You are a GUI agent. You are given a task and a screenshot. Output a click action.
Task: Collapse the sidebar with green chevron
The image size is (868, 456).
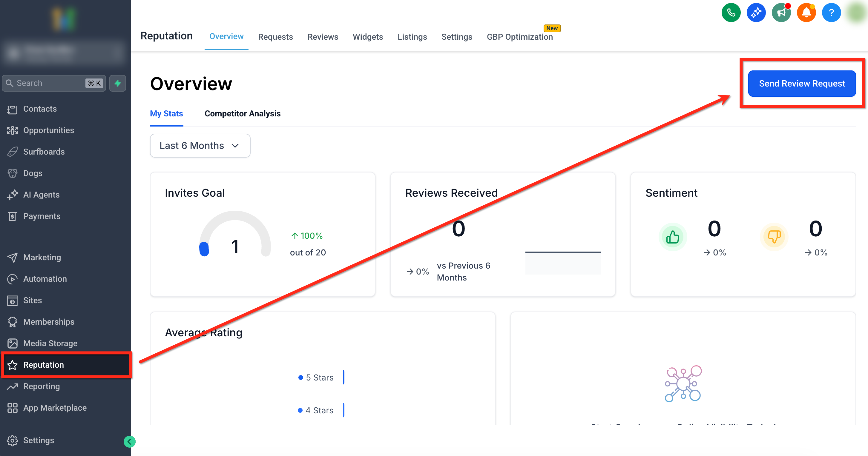129,441
